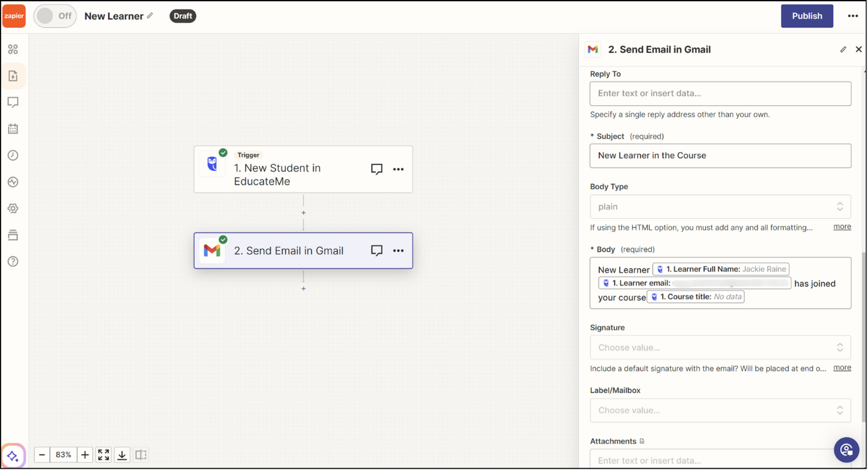Open the Label/Mailbox dropdown

[720, 410]
